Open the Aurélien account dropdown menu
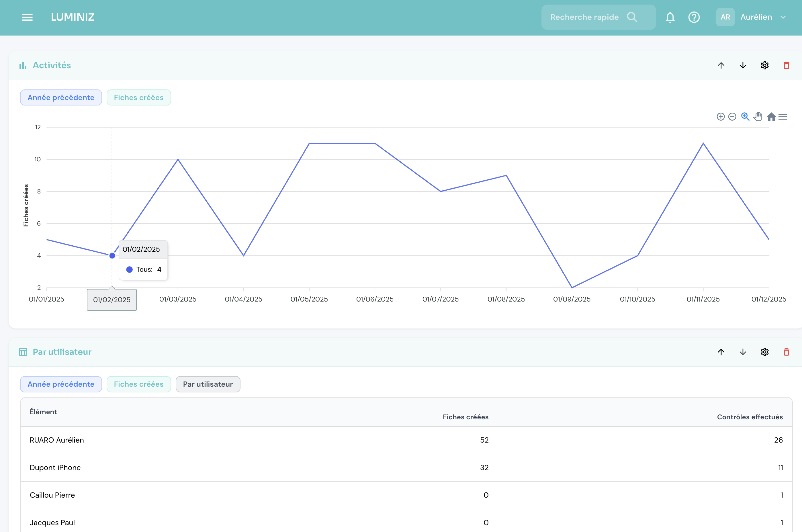802x532 pixels. pyautogui.click(x=763, y=17)
